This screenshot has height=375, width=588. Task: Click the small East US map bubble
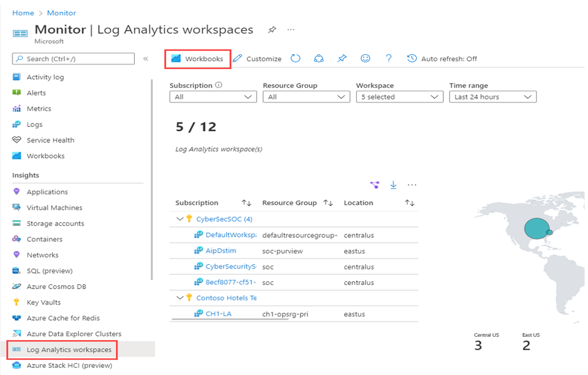(x=550, y=233)
